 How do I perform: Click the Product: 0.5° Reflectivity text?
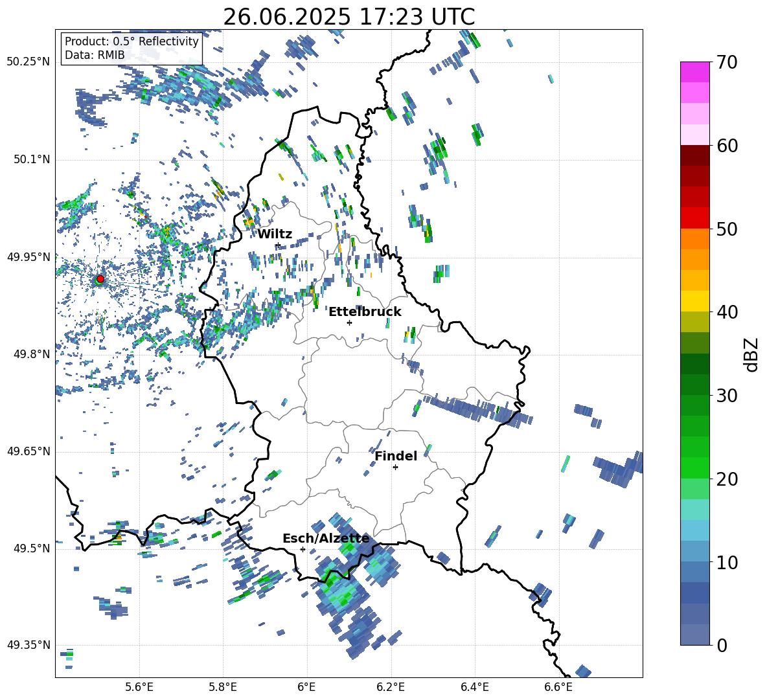point(132,41)
